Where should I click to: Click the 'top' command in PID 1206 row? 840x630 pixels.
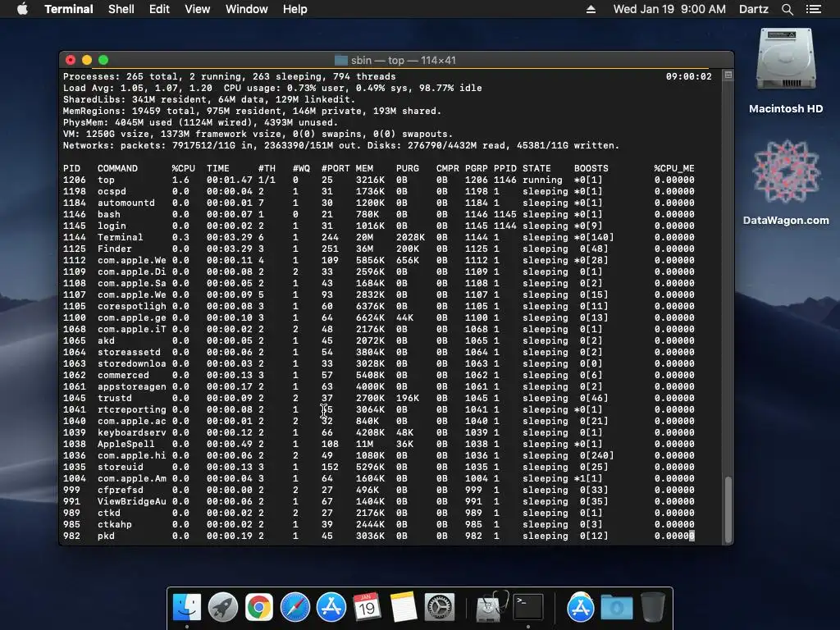106,180
